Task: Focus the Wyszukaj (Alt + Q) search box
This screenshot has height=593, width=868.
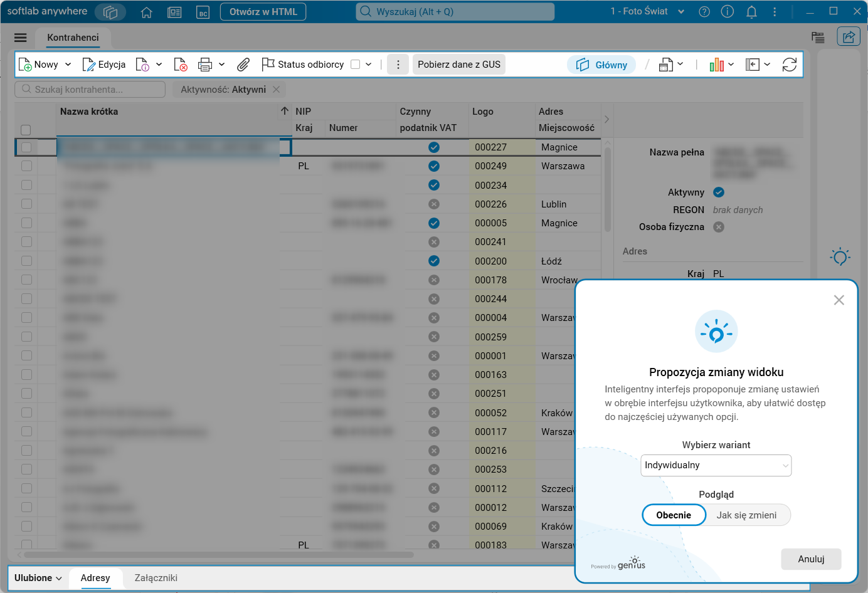Action: coord(455,12)
